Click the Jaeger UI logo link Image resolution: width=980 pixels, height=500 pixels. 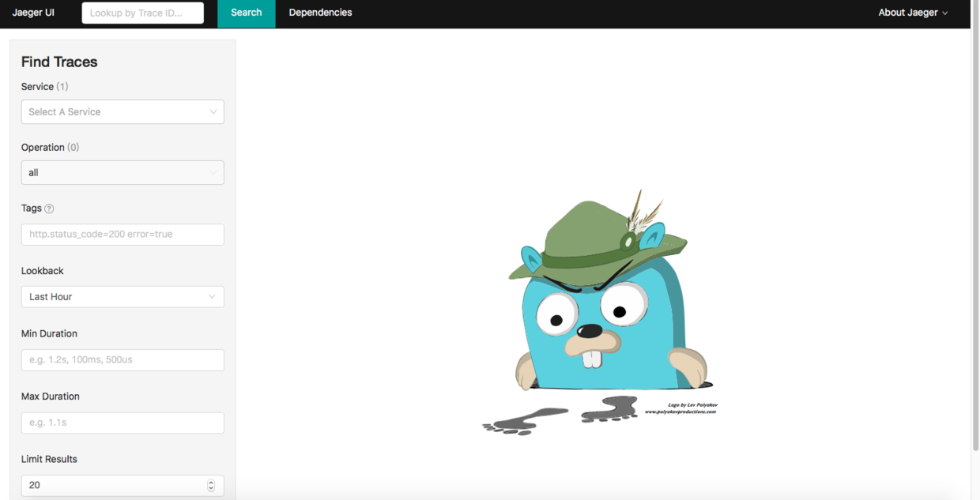(33, 13)
